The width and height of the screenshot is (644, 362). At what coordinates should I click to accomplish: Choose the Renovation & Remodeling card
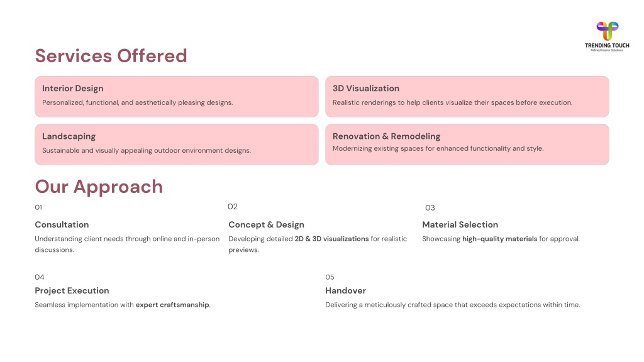coord(467,144)
